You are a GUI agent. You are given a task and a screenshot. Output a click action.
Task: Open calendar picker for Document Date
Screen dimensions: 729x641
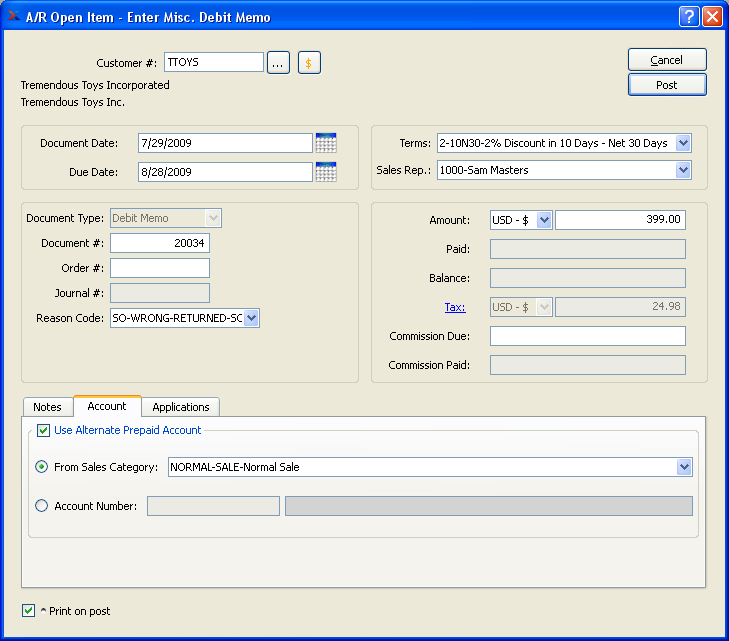coord(326,143)
